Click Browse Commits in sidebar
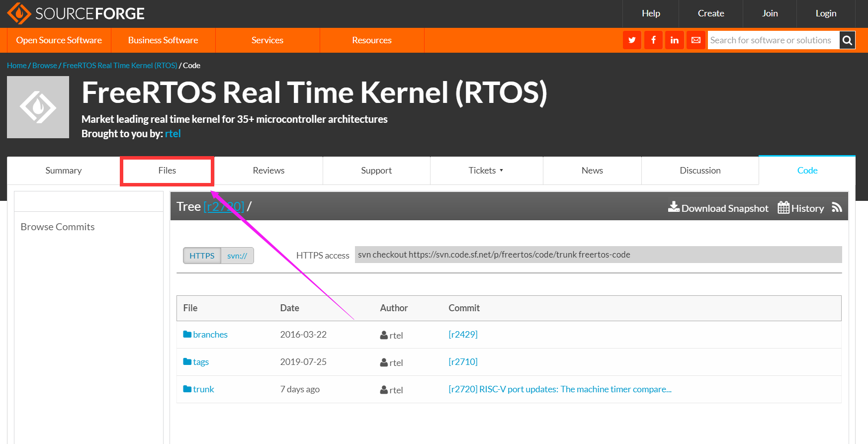This screenshot has width=868, height=444. pos(58,227)
